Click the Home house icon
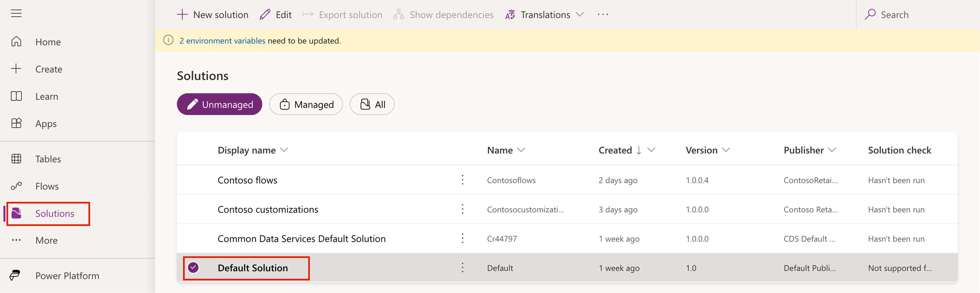The image size is (980, 293). tap(16, 41)
